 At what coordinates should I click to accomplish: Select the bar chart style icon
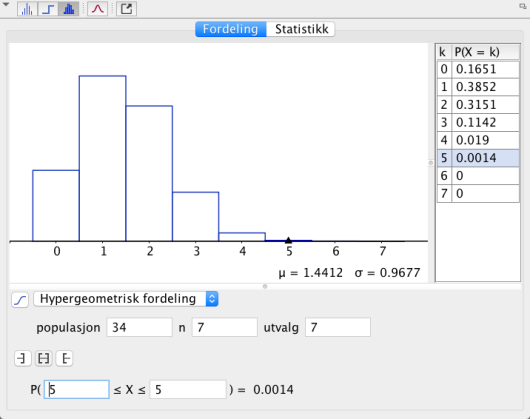(69, 9)
